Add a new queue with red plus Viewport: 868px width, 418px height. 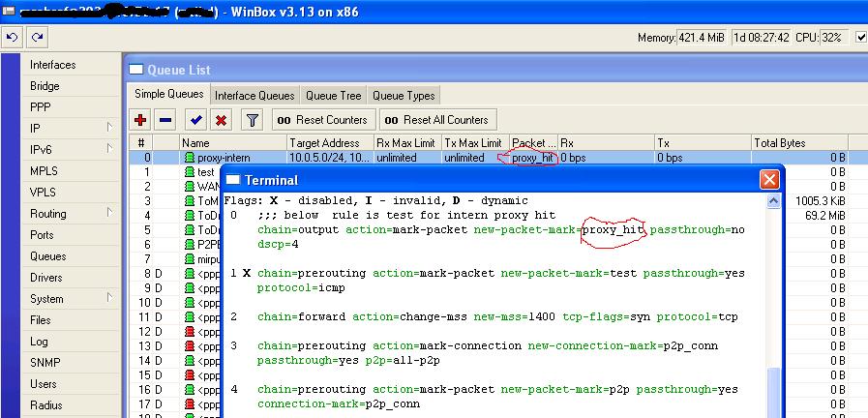coord(140,120)
